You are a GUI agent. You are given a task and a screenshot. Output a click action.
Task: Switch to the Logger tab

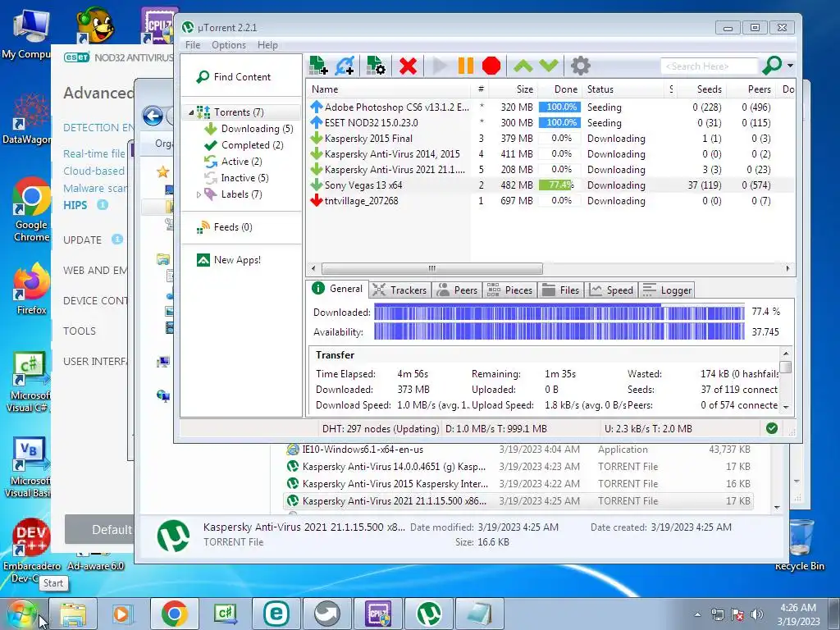(x=667, y=290)
